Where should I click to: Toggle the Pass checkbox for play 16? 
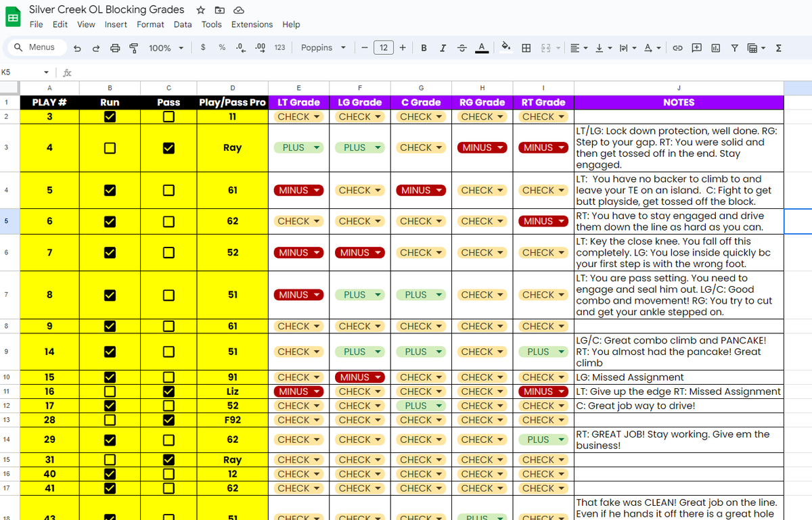pos(168,392)
